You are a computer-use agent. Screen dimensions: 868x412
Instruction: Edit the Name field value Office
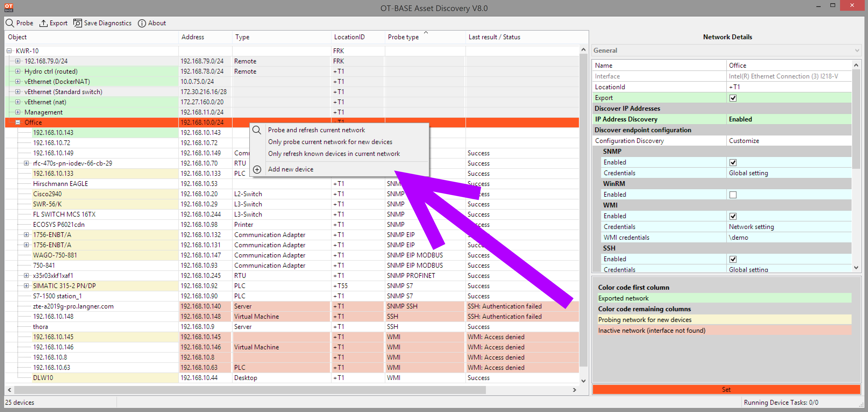(x=789, y=65)
